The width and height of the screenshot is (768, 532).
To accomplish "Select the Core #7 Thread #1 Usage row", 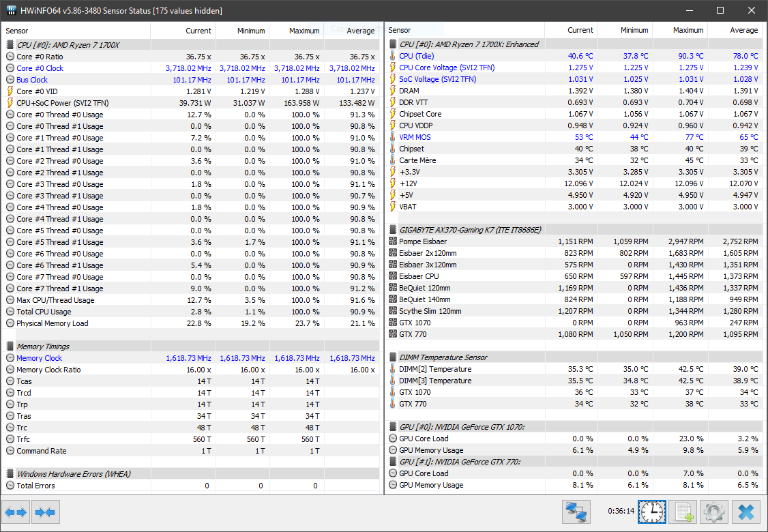I will click(190, 289).
